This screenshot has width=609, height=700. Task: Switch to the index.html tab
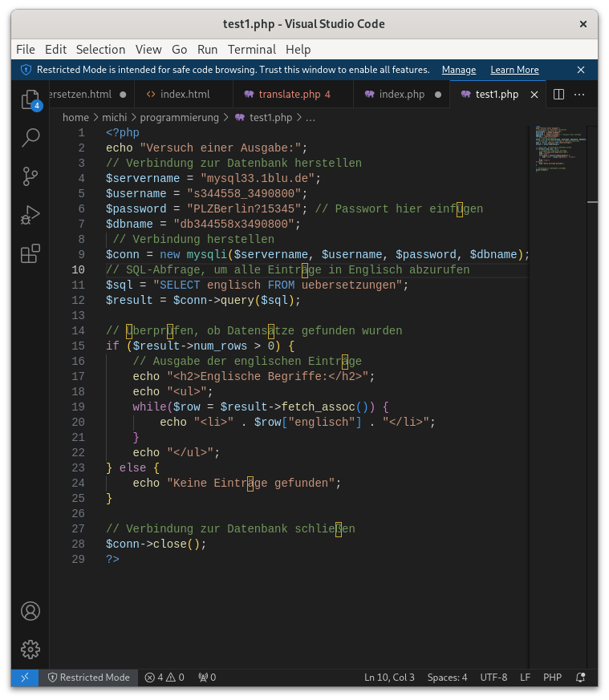pyautogui.click(x=184, y=95)
